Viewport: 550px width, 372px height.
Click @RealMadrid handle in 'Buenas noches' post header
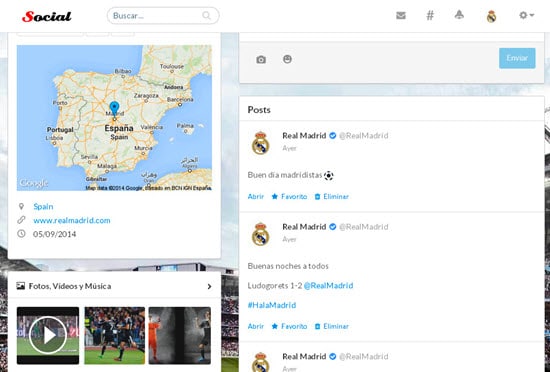tap(363, 227)
